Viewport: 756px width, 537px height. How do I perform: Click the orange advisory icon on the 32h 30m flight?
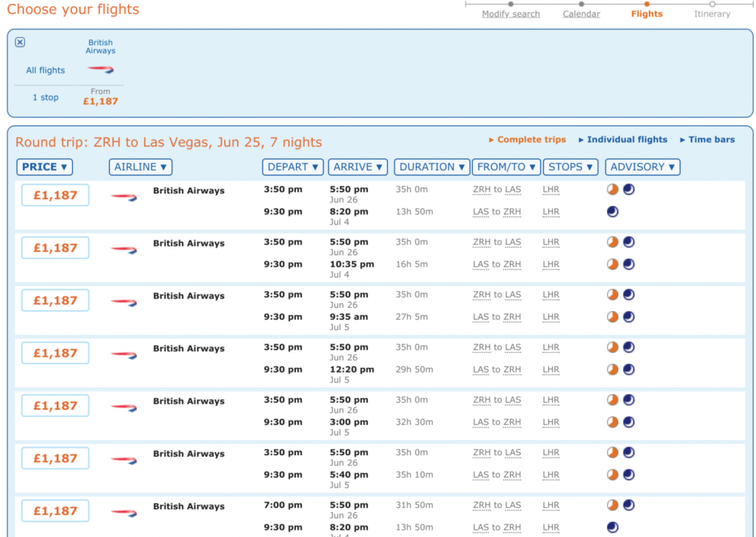(x=613, y=422)
